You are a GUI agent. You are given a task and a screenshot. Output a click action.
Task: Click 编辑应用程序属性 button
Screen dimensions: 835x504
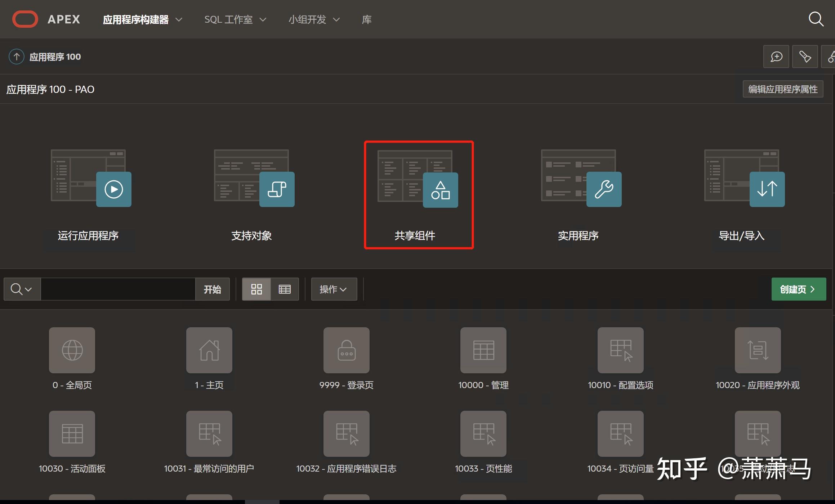tap(782, 89)
